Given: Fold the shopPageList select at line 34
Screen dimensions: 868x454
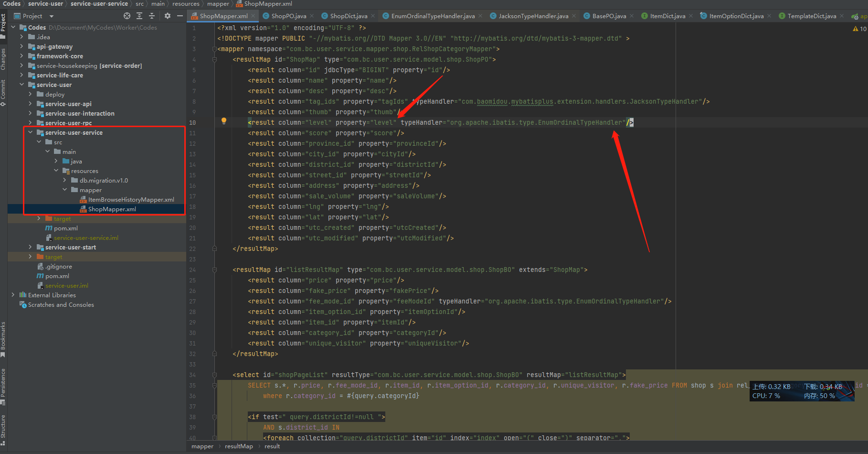Looking at the screenshot, I should [214, 375].
